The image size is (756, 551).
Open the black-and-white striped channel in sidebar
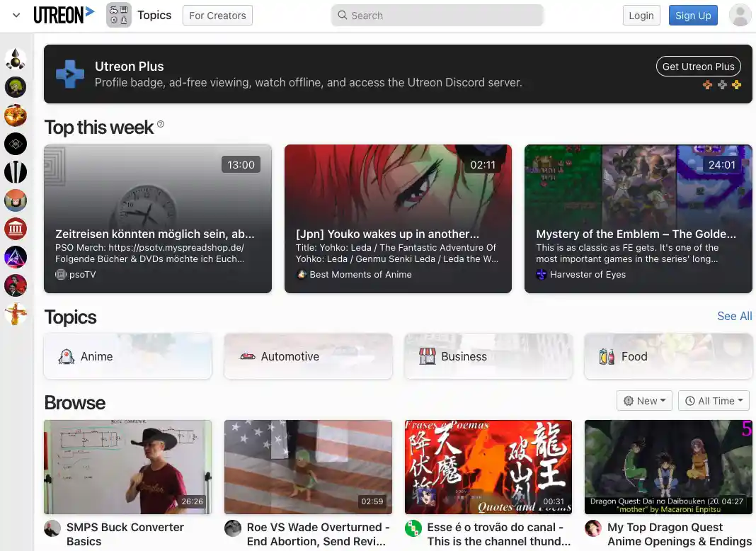coord(16,172)
